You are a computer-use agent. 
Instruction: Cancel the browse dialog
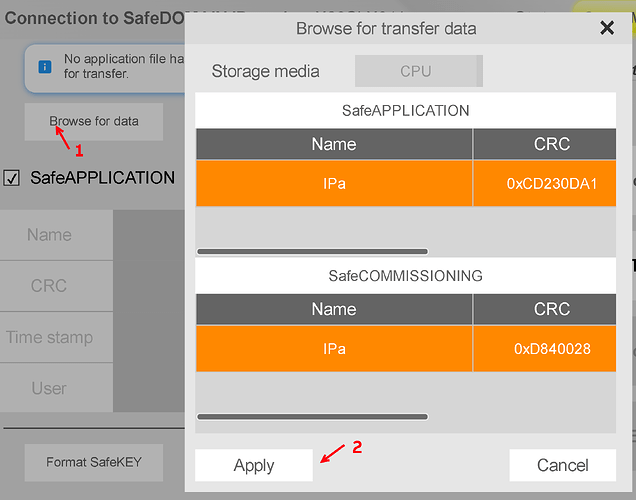tap(562, 465)
